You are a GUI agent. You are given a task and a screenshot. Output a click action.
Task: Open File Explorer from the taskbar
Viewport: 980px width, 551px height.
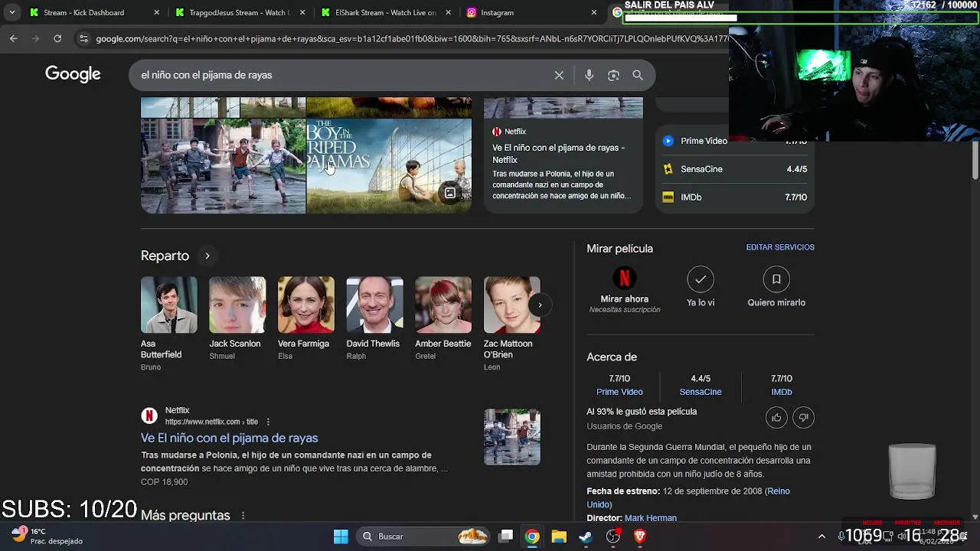tap(559, 536)
